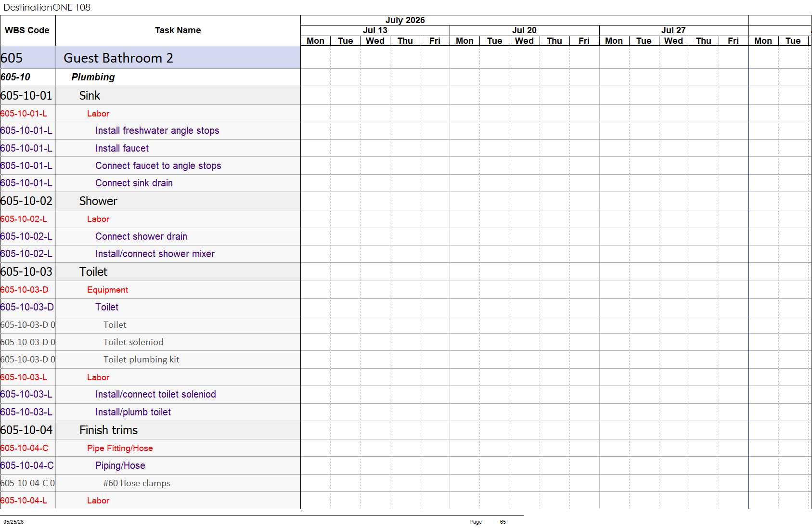Select the 'Connect sink drain' task

click(134, 183)
